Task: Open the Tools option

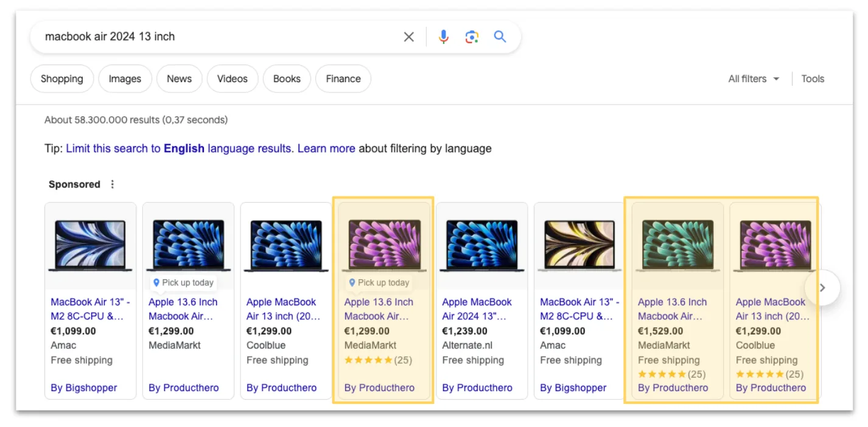Action: 813,78
